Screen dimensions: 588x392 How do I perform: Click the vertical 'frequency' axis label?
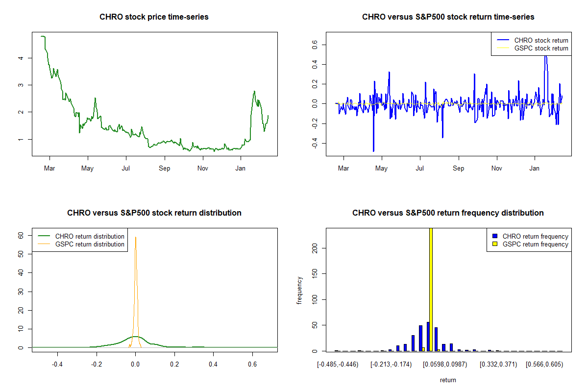(299, 290)
